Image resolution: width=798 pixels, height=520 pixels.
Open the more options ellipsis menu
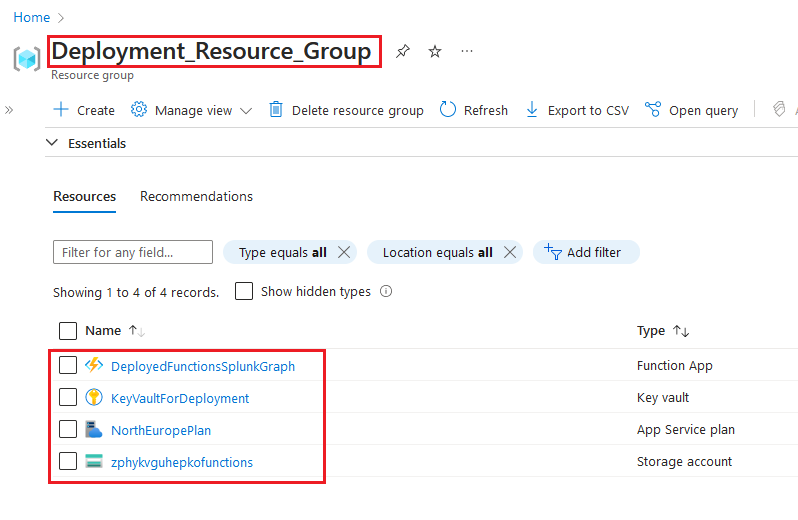pyautogui.click(x=467, y=51)
